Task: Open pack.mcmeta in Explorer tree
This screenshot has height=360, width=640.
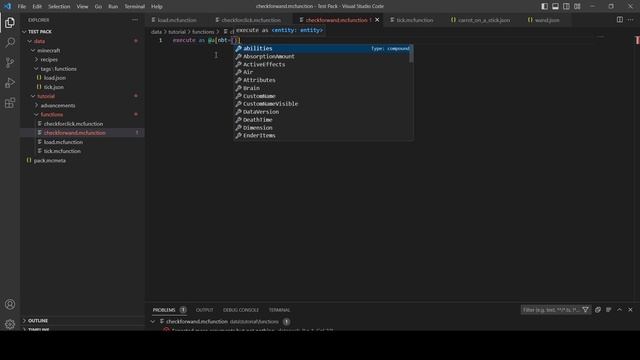Action: click(x=50, y=160)
